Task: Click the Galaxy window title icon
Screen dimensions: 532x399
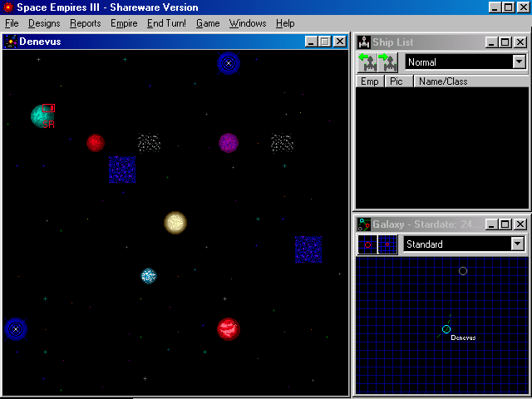Action: pyautogui.click(x=364, y=224)
